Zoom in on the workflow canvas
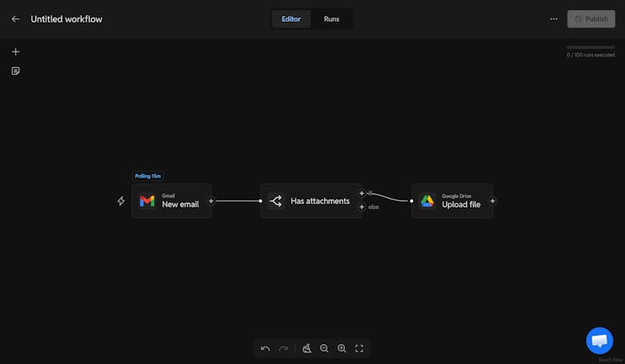 click(342, 348)
